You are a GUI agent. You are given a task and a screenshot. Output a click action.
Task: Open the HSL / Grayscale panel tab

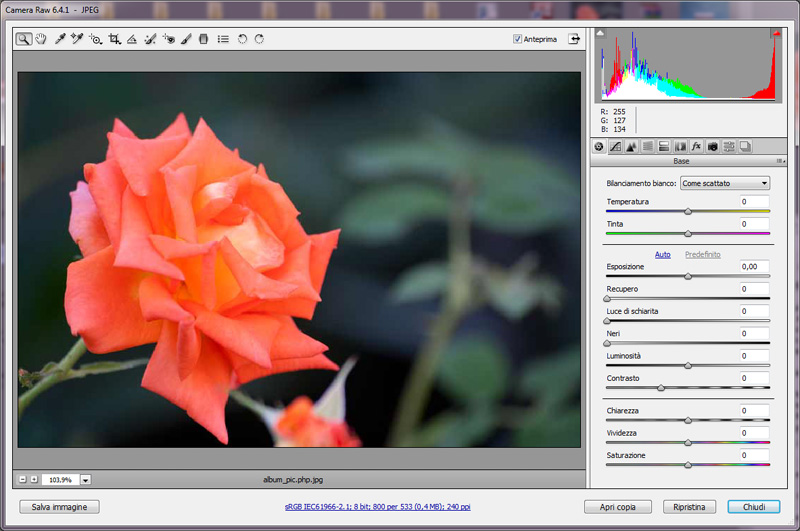(x=648, y=146)
